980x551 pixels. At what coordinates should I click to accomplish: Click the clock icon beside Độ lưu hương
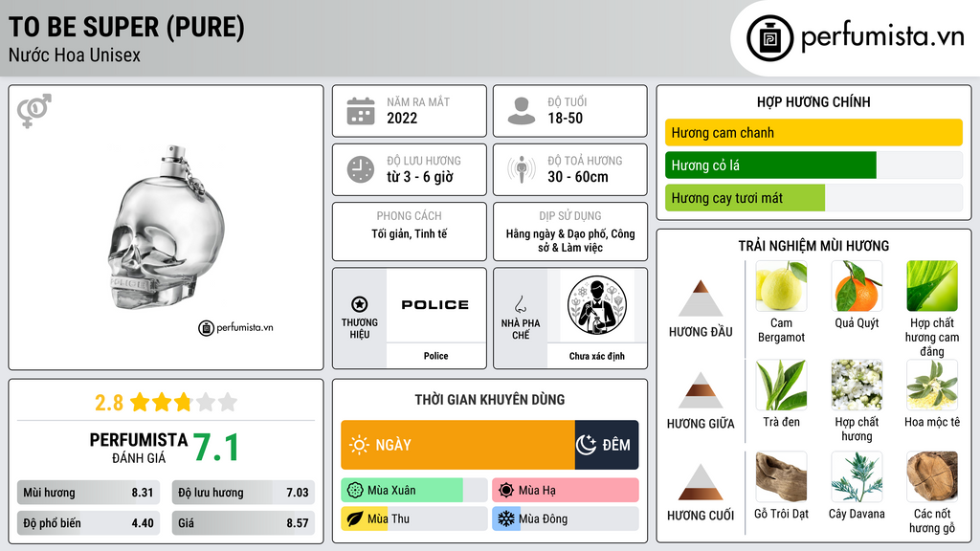pos(361,169)
